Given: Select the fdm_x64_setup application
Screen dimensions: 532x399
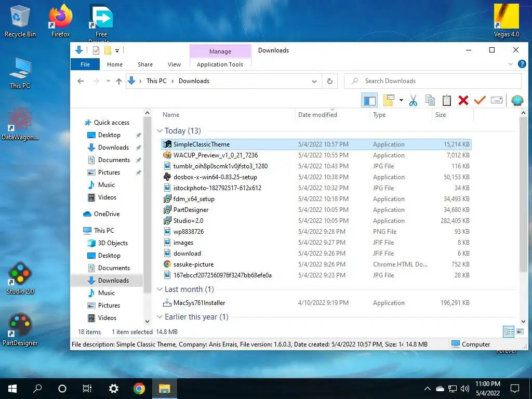Looking at the screenshot, I should click(316, 199).
